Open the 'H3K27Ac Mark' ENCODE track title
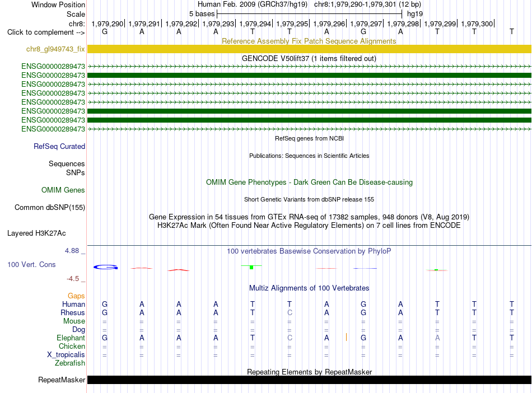 [309, 225]
